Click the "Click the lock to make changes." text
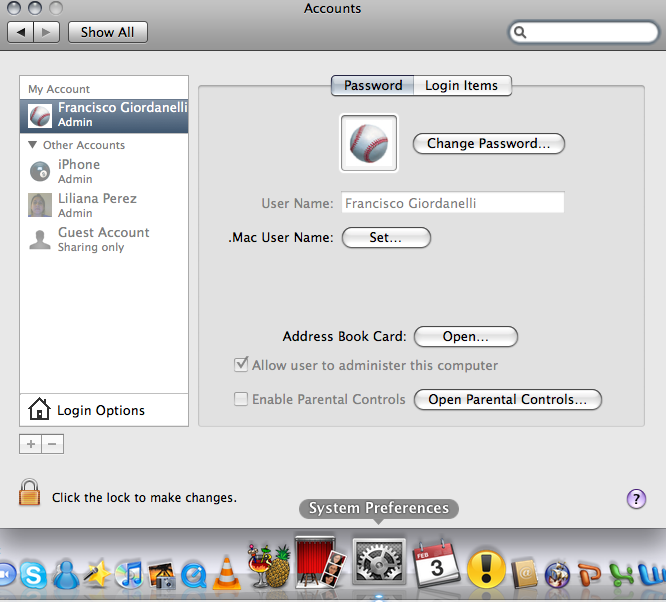The image size is (666, 602). click(x=144, y=497)
